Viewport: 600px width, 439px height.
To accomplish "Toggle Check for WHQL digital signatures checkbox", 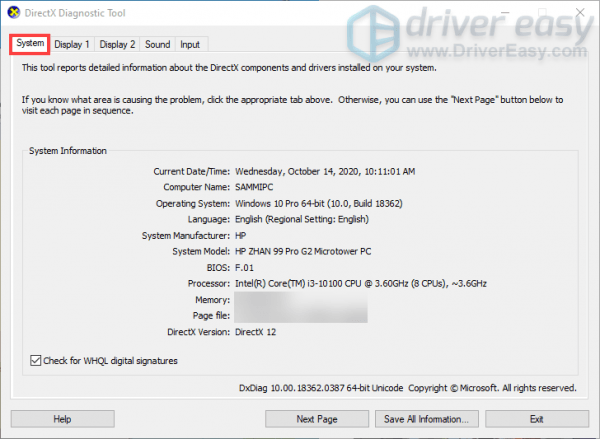I will click(x=36, y=361).
